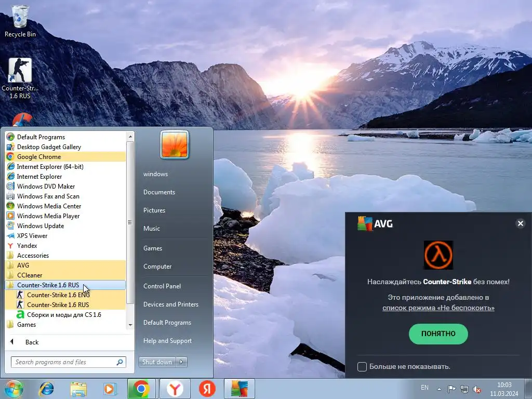Open Music from the Start menu
Viewport: 532px width, 399px height.
[x=151, y=229]
